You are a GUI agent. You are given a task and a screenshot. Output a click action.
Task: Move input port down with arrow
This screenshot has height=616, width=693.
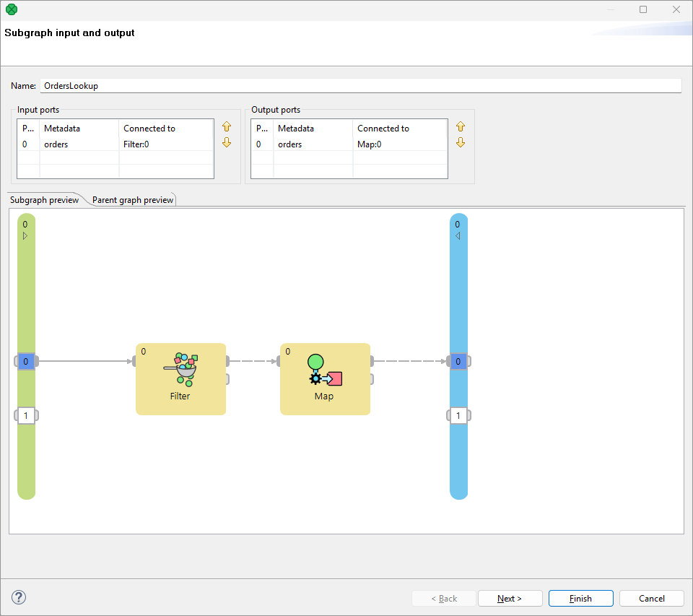pyautogui.click(x=227, y=143)
